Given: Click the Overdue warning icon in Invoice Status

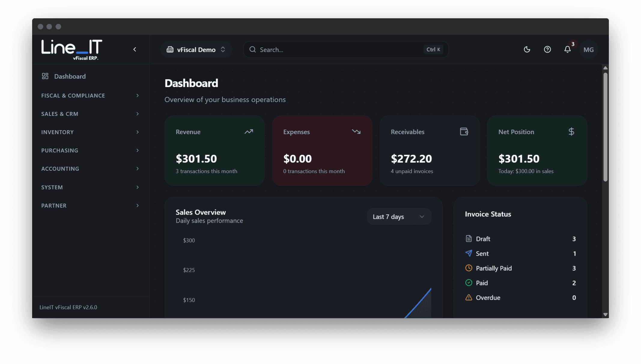Looking at the screenshot, I should coord(469,297).
